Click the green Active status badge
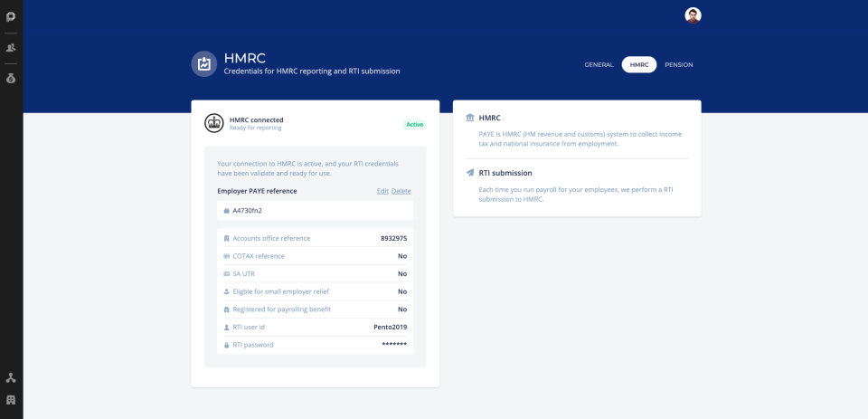This screenshot has width=868, height=419. 415,124
